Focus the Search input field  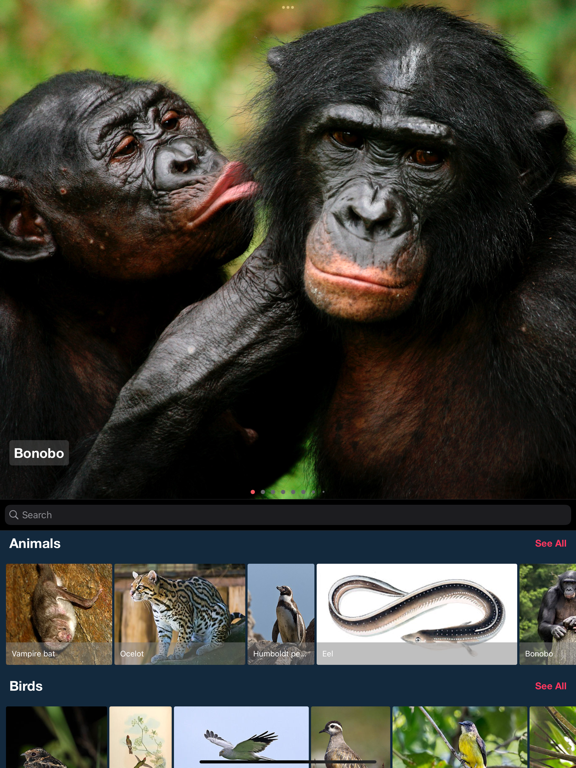288,515
